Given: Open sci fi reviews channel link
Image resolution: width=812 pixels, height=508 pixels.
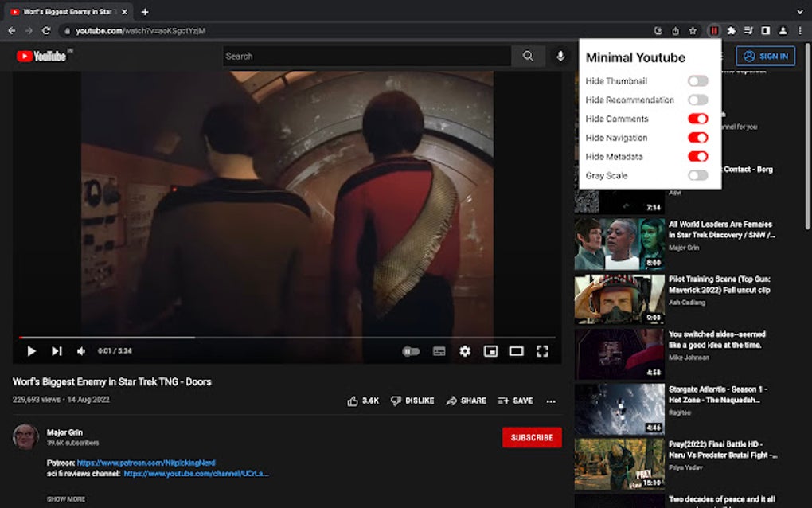Looking at the screenshot, I should (x=196, y=473).
